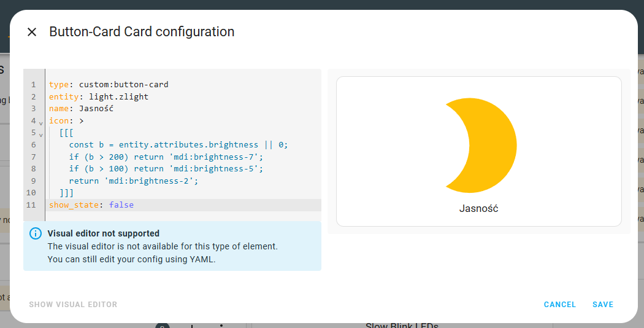Select line number 11 in the gutter
The height and width of the screenshot is (328, 644).
31,205
